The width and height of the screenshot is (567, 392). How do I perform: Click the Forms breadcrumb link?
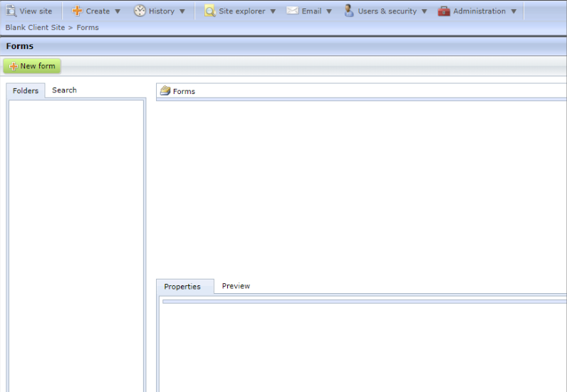click(88, 28)
